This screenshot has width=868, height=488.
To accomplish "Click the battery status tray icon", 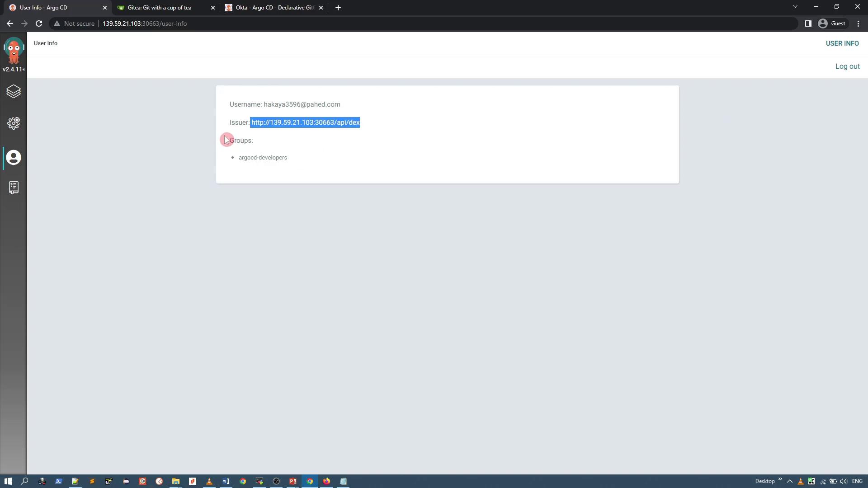I will (833, 481).
